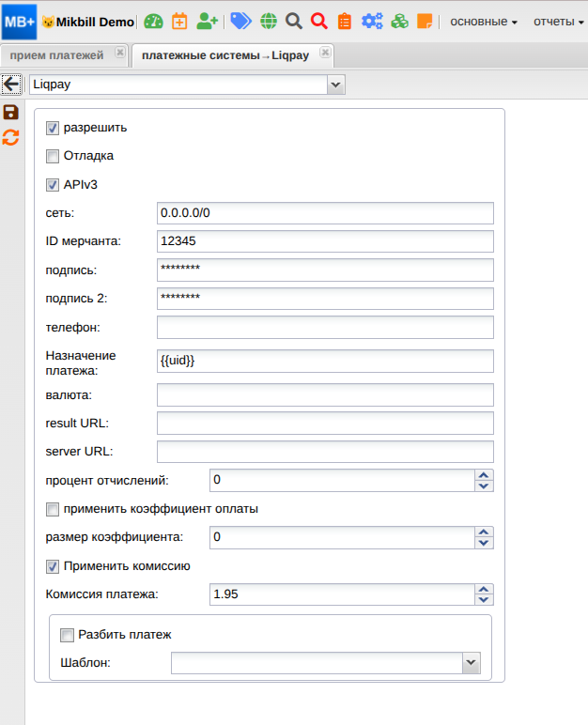Expand the Шаблон dropdown
588x725 pixels.
[x=472, y=663]
